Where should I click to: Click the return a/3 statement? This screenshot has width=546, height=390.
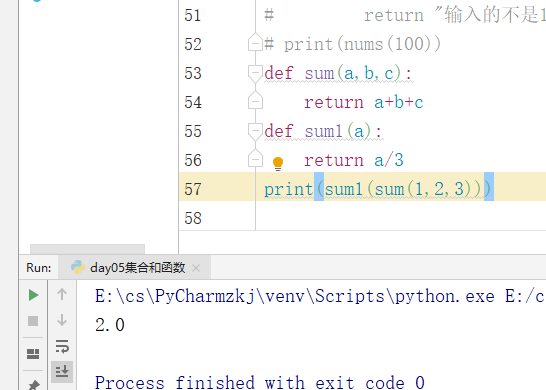(354, 161)
